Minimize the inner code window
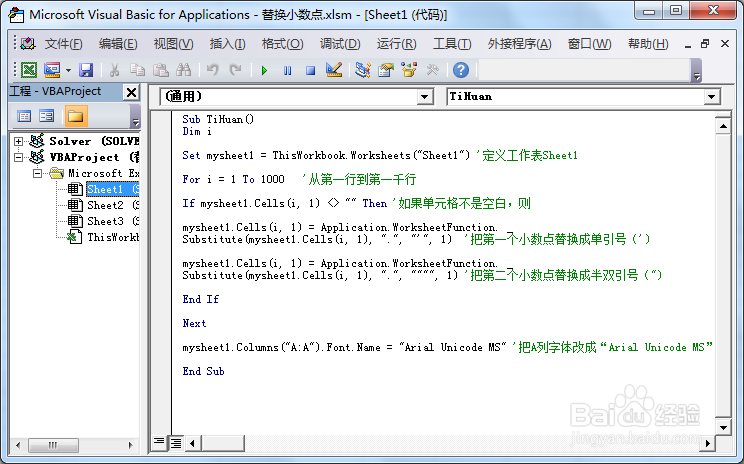744x464 pixels. (x=687, y=45)
